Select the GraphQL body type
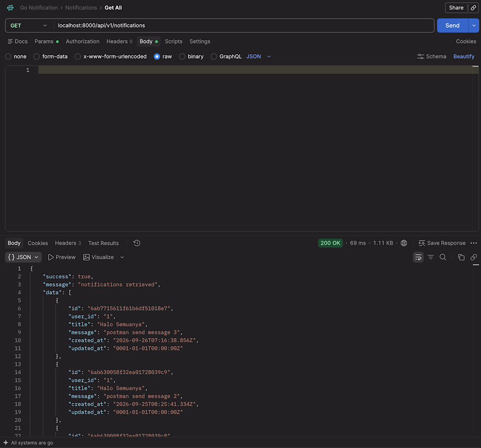Screen dimensions: 481x448 pyautogui.click(x=214, y=56)
